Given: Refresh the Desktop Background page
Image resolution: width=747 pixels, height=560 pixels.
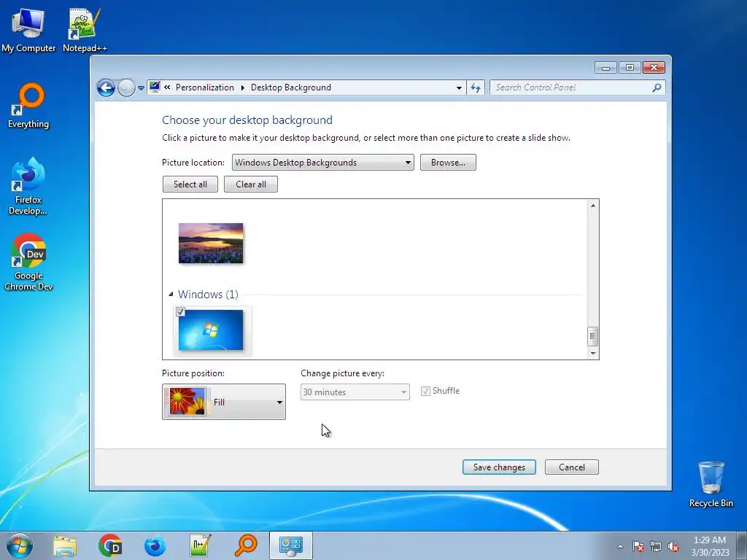Looking at the screenshot, I should (476, 87).
